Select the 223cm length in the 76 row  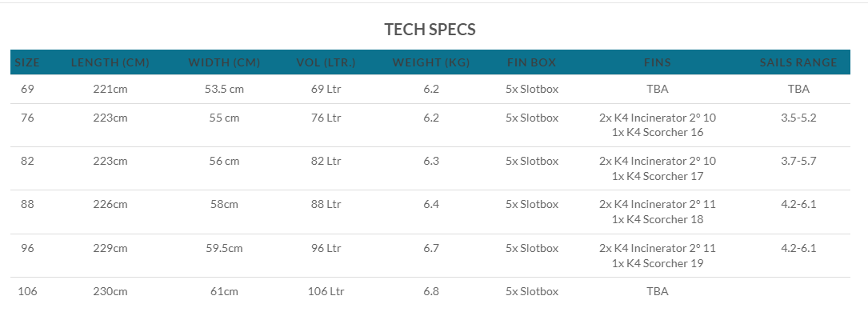pyautogui.click(x=110, y=118)
